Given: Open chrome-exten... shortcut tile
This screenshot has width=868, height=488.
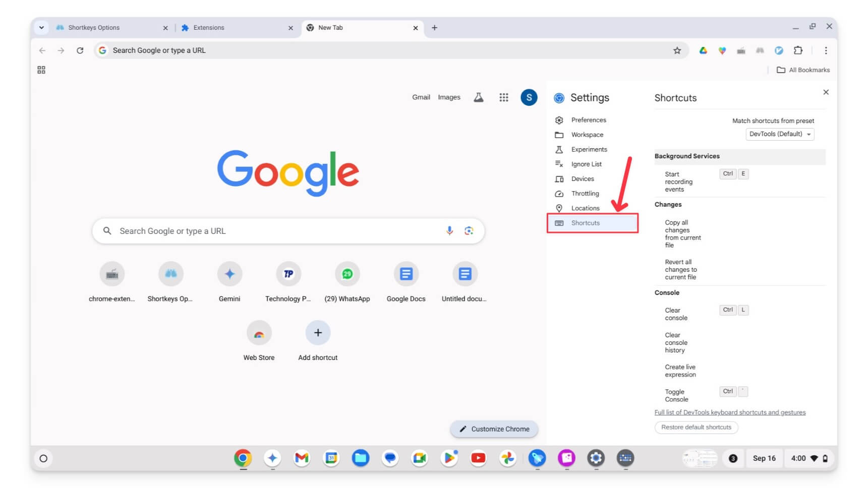Looking at the screenshot, I should click(x=112, y=281).
